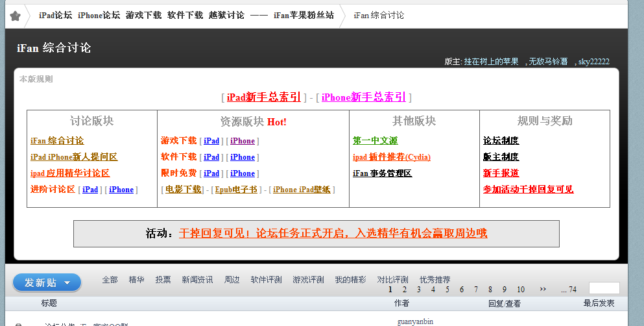Click 越狱讨论 in top breadcrumb

point(226,15)
